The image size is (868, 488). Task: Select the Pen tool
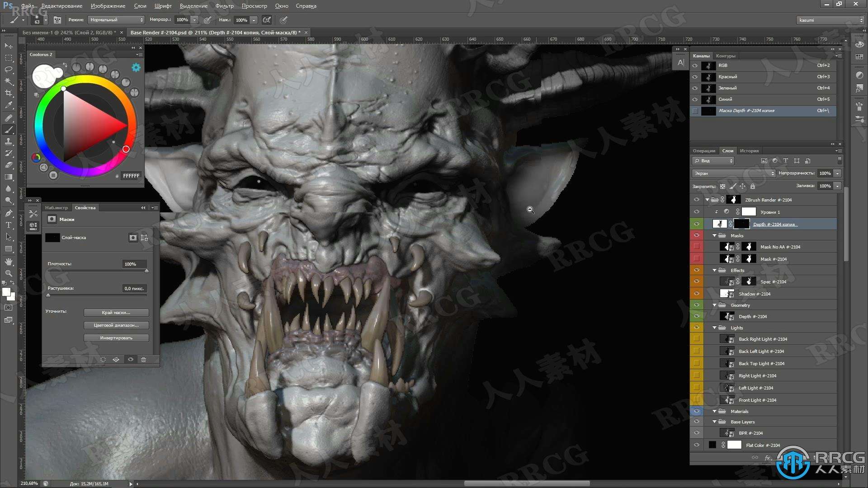coord(9,213)
